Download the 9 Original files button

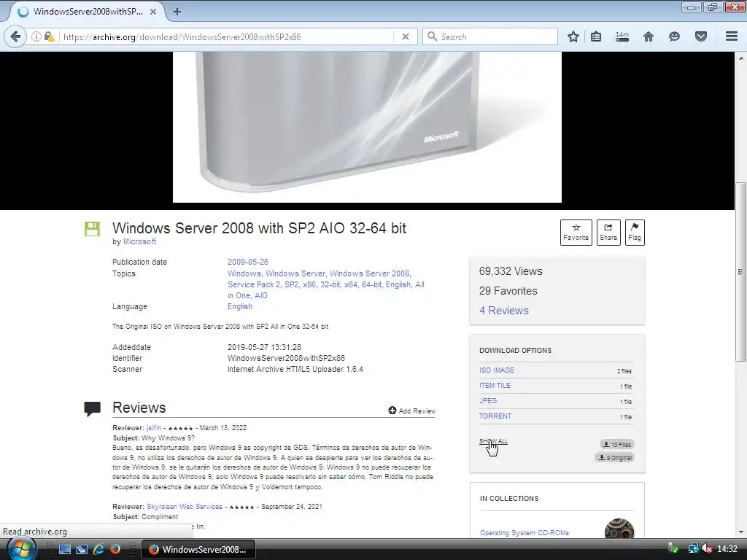(x=614, y=458)
